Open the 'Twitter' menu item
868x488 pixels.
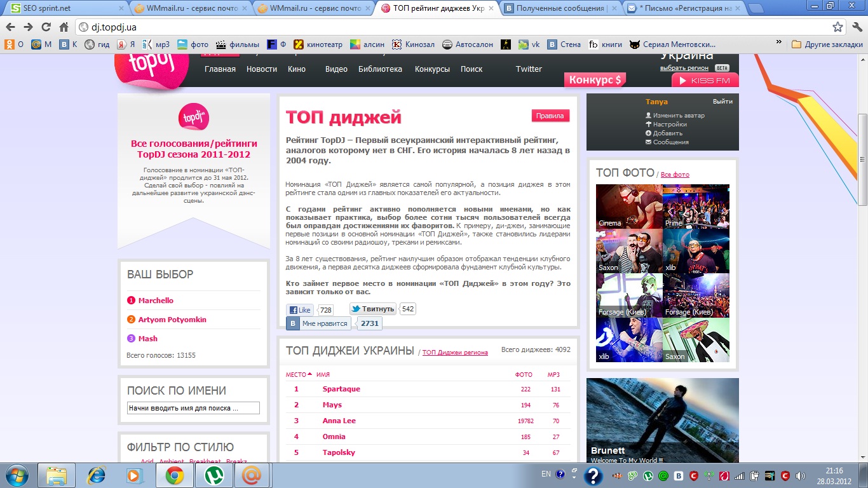tap(529, 69)
